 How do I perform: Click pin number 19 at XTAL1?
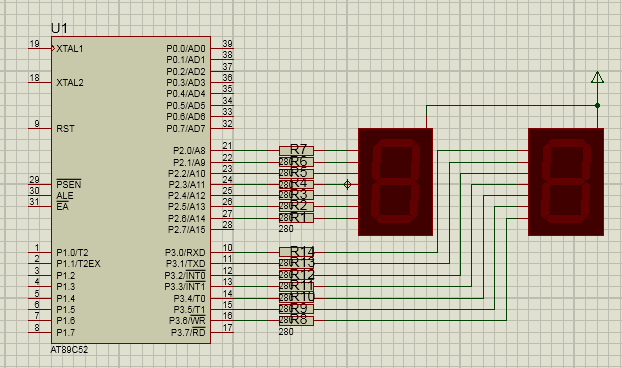(x=35, y=44)
